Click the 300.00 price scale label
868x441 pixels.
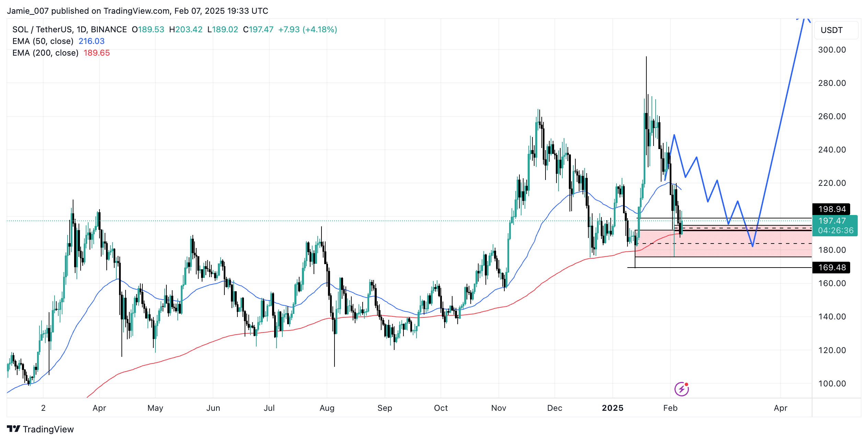pos(832,50)
